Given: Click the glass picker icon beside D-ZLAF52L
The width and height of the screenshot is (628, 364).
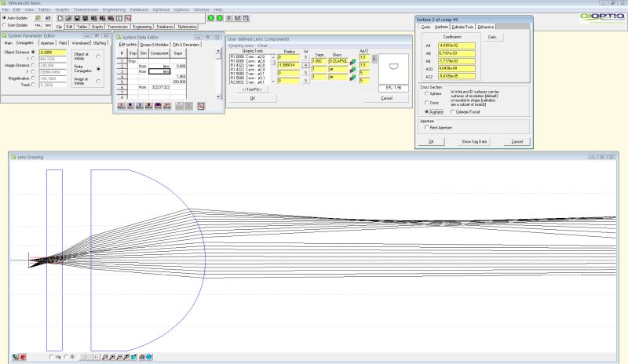Looking at the screenshot, I should (x=352, y=62).
